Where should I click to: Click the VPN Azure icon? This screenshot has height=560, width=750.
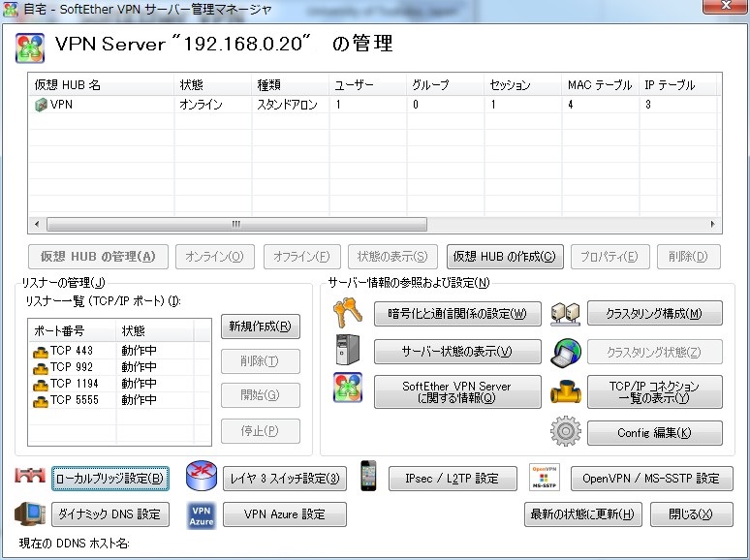[x=201, y=515]
